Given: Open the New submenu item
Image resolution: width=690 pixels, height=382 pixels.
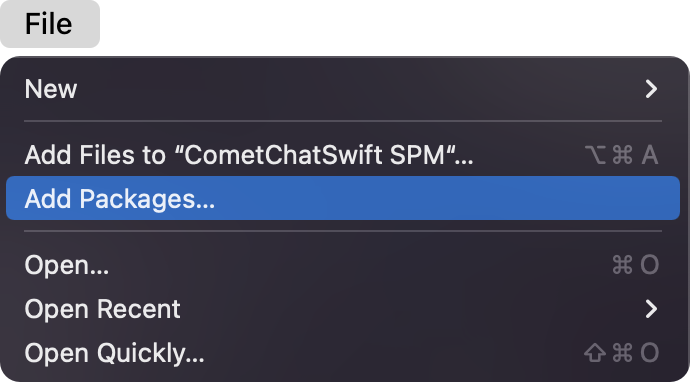Looking at the screenshot, I should pyautogui.click(x=343, y=89).
